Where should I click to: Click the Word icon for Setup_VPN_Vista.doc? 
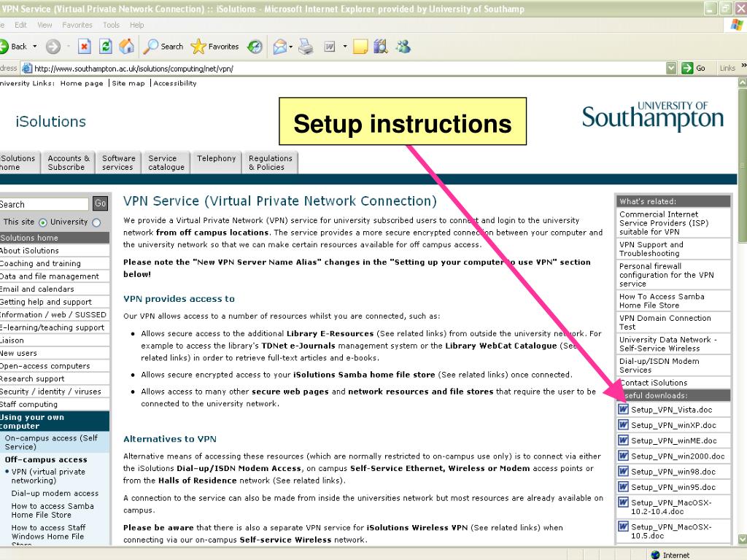[623, 409]
